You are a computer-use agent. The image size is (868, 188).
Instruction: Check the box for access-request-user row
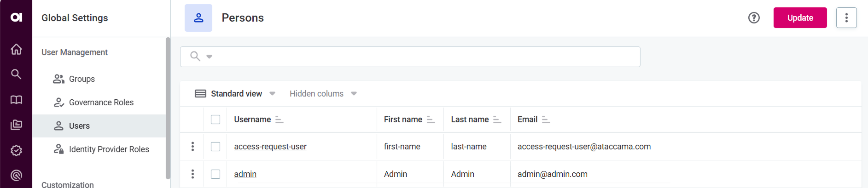click(216, 147)
